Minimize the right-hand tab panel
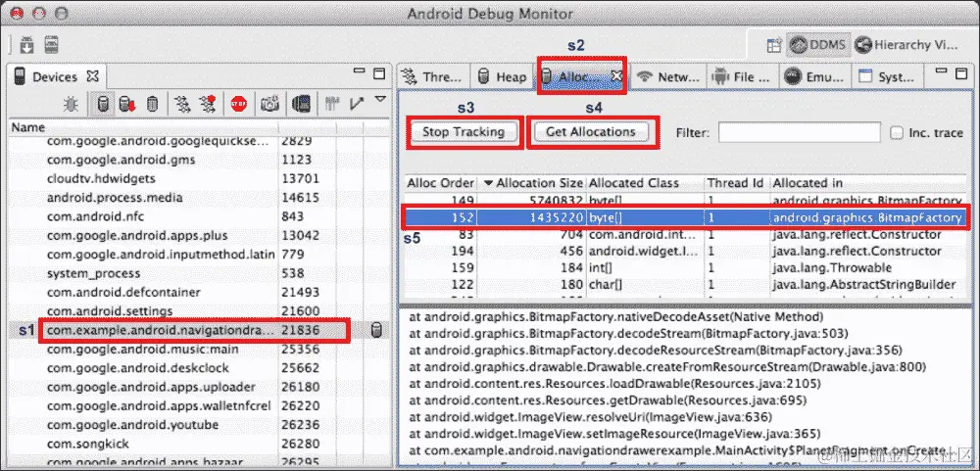980x471 pixels. tap(941, 71)
